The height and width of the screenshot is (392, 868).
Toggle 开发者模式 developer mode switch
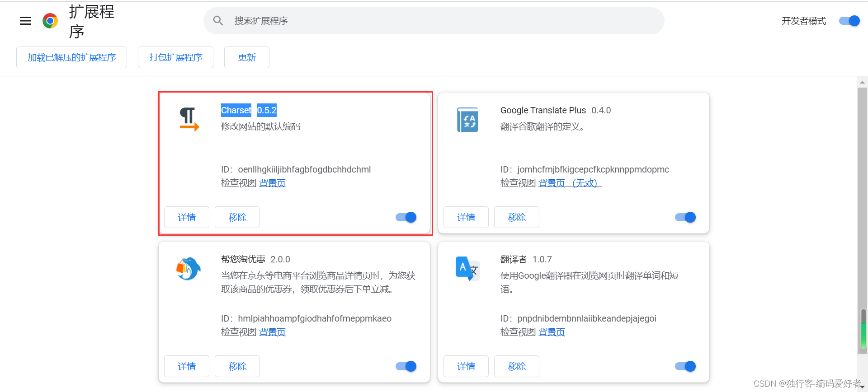click(849, 21)
